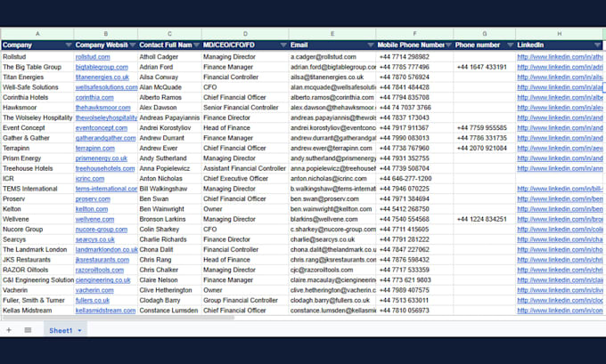The width and height of the screenshot is (606, 364).
Task: Select column D header
Action: point(245,34)
